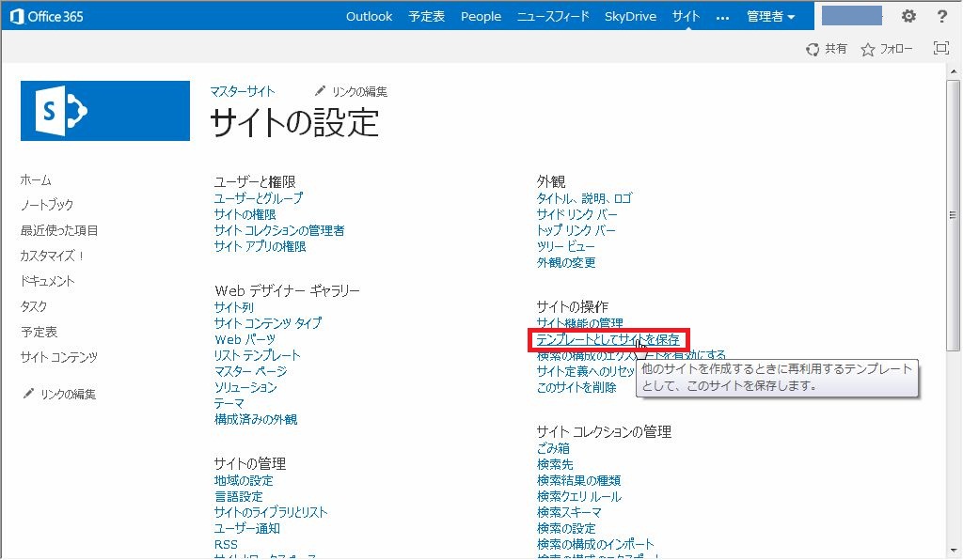Screen dimensions: 963x560
Task: Open サイト コンテンツ タイプ link
Action: (x=268, y=322)
